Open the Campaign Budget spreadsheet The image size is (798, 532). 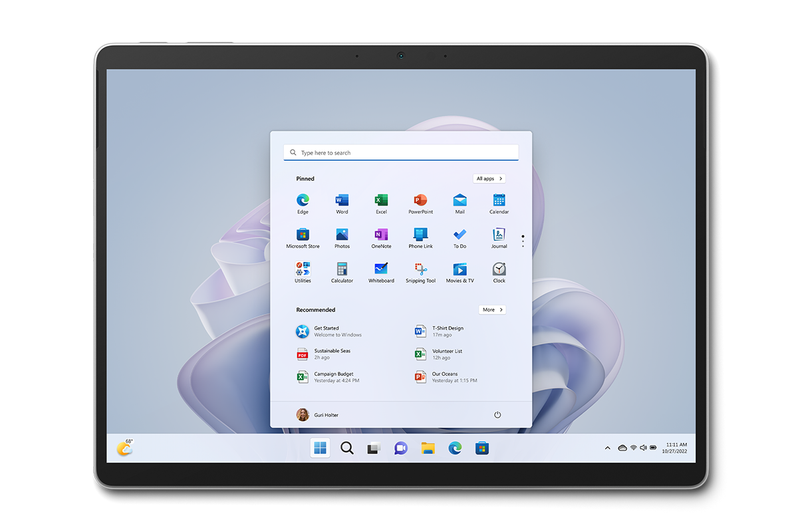point(332,377)
